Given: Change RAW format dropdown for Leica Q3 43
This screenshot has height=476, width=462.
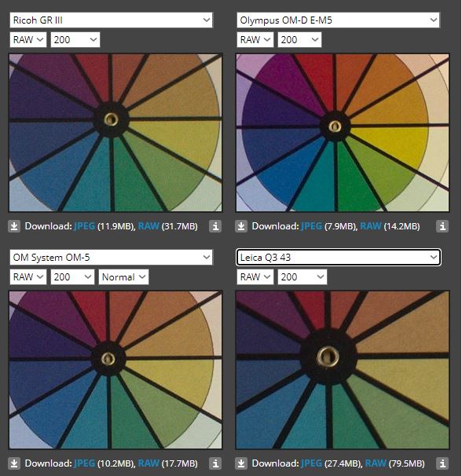Looking at the screenshot, I should (x=255, y=276).
